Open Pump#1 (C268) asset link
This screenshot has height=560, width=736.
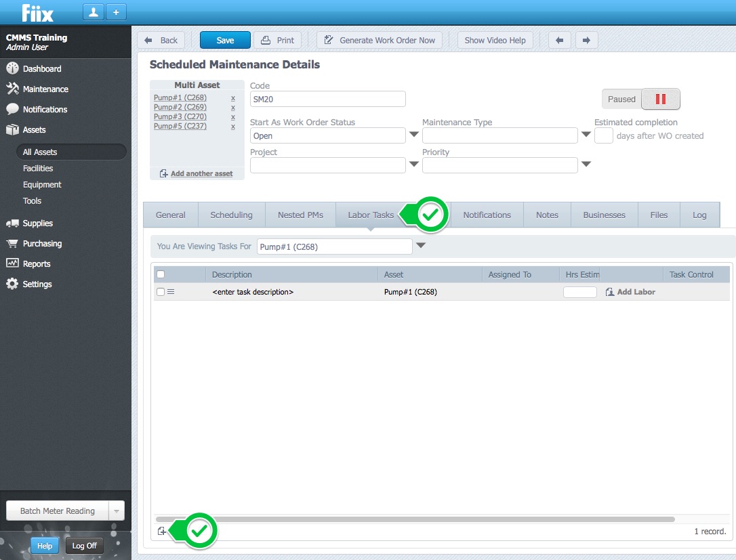(x=180, y=98)
